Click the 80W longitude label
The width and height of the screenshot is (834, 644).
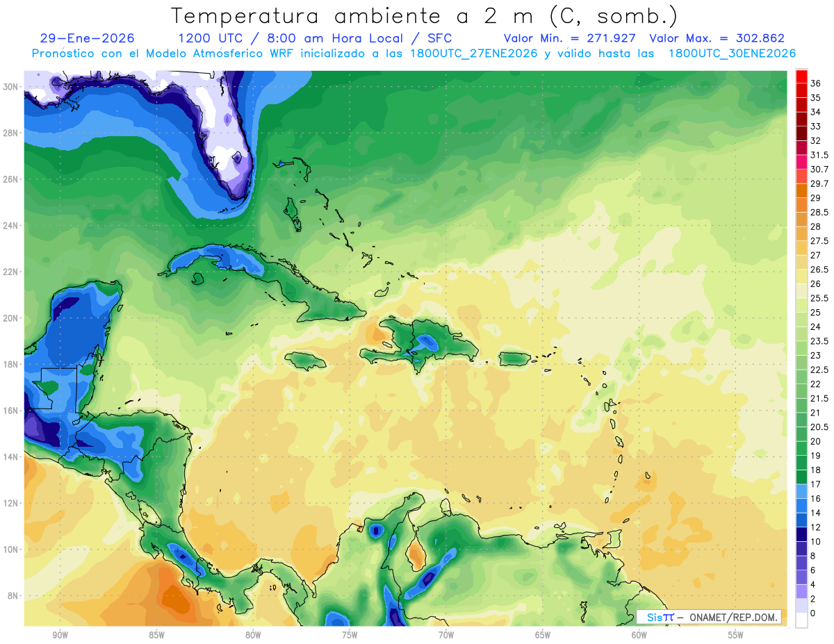pyautogui.click(x=253, y=635)
